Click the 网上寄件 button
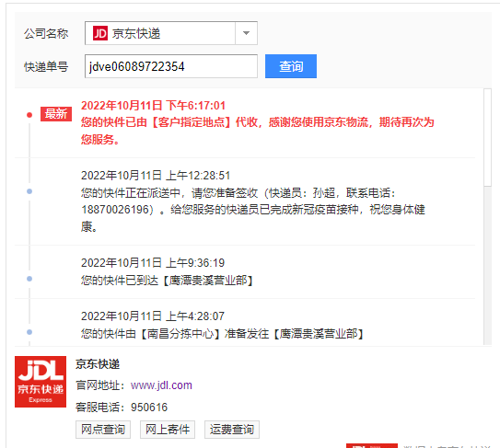500x448 pixels. [x=168, y=430]
